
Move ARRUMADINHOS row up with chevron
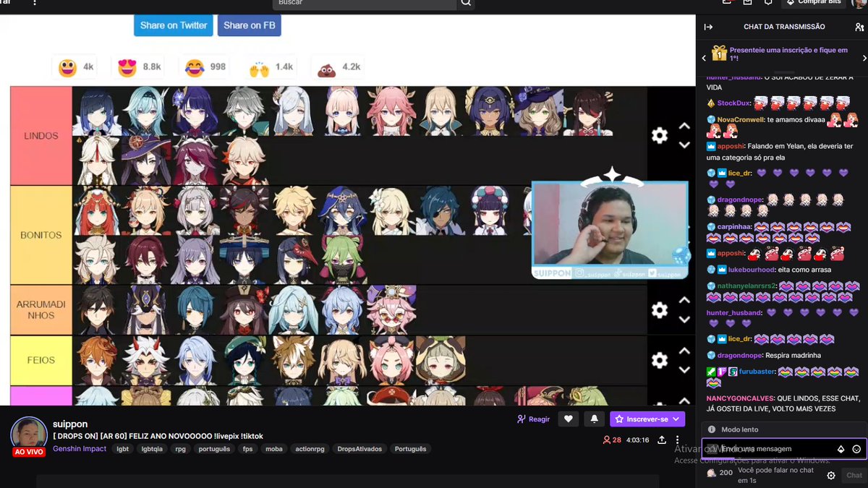tap(684, 300)
